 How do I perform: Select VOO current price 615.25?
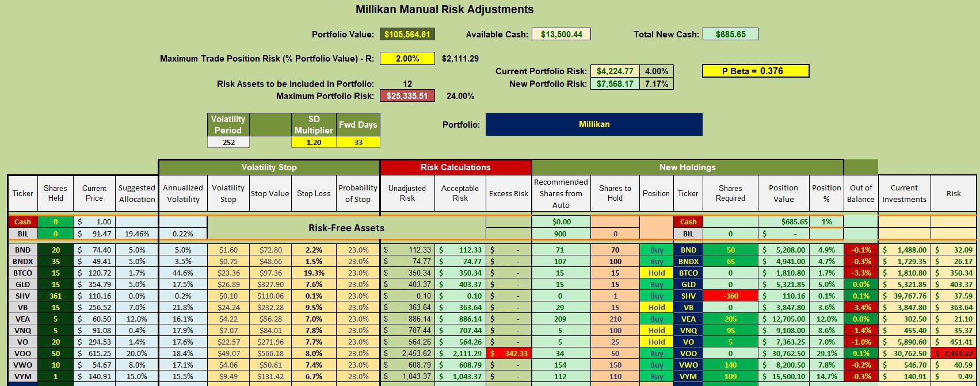tap(94, 353)
